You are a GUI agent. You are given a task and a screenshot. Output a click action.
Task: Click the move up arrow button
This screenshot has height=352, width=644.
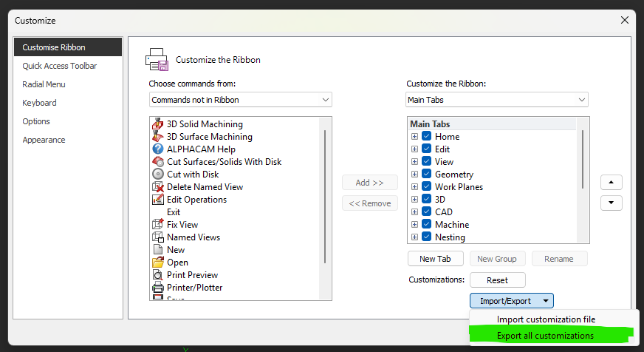611,182
